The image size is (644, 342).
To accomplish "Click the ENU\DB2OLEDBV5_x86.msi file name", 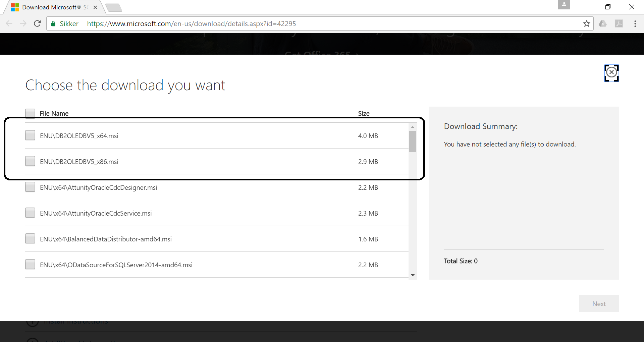I will pos(79,162).
